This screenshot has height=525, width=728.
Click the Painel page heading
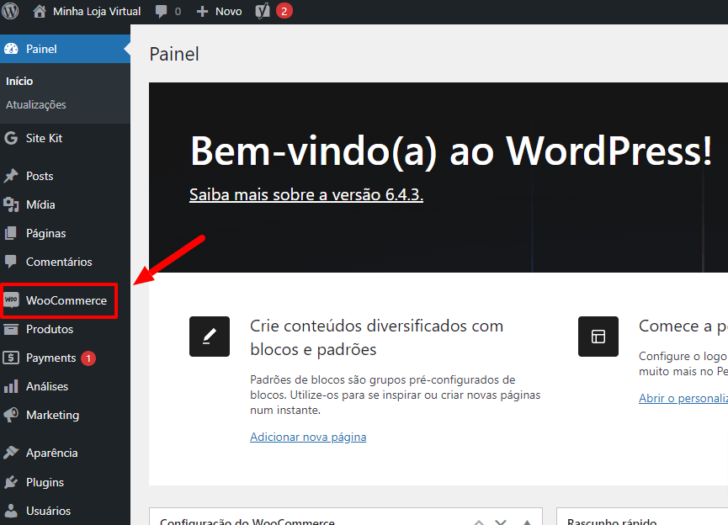pos(174,54)
